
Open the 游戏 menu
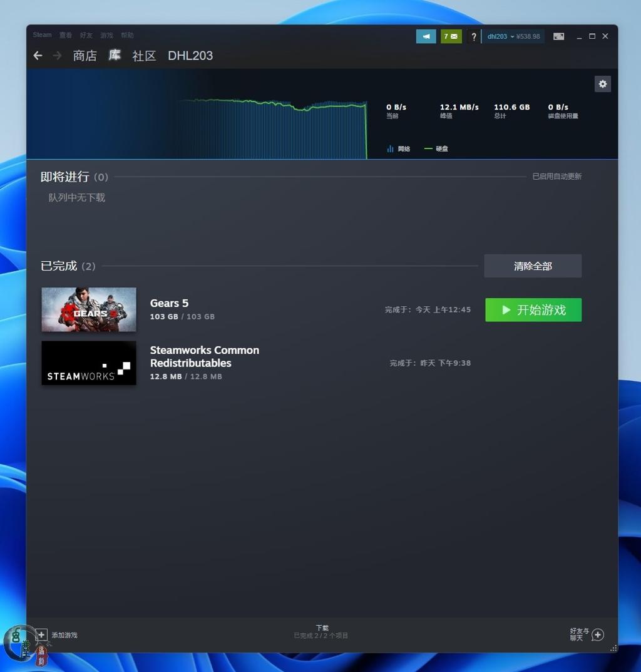coord(106,35)
